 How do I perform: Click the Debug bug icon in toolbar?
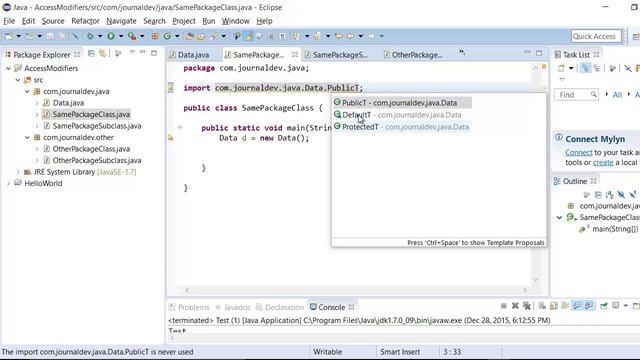(x=90, y=36)
